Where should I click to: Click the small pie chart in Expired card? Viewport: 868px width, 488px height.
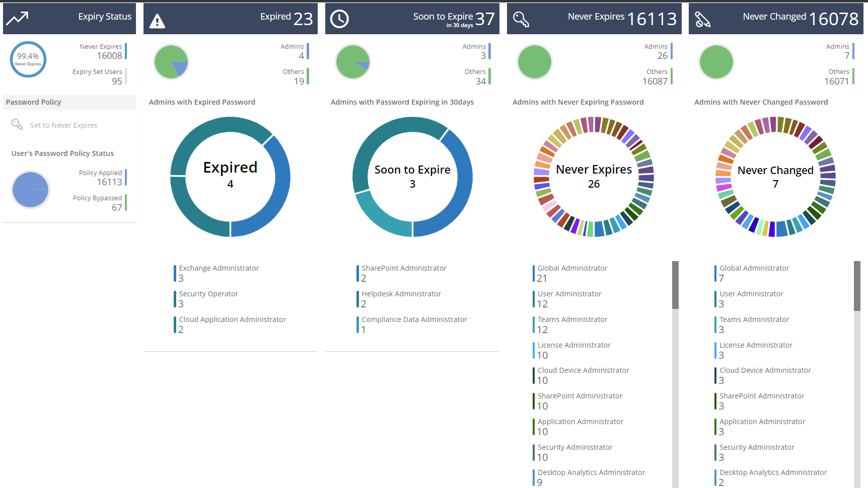point(171,62)
